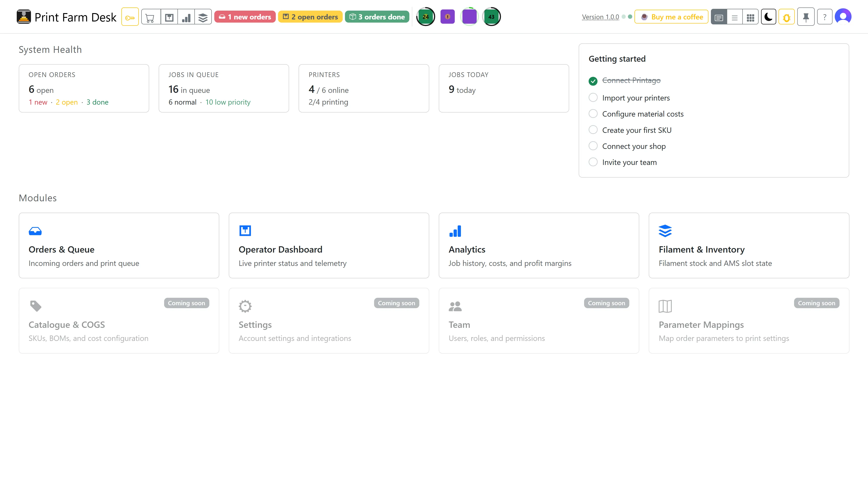Screen dimensions: 868x488
Task: Switch to the grid view icon
Action: pyautogui.click(x=750, y=17)
